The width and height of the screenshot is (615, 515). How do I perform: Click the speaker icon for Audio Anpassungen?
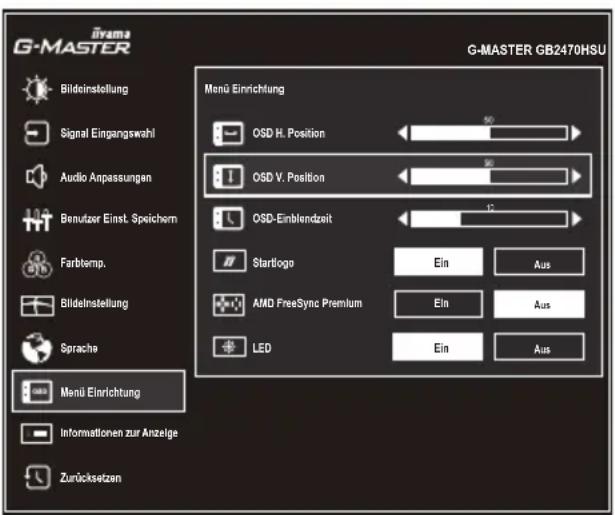point(36,177)
